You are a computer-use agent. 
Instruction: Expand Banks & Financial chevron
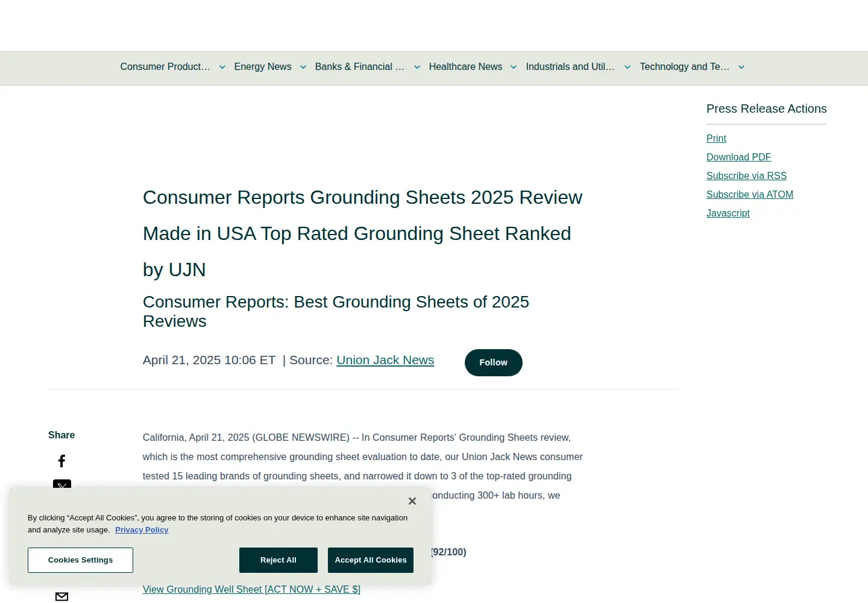coord(417,67)
